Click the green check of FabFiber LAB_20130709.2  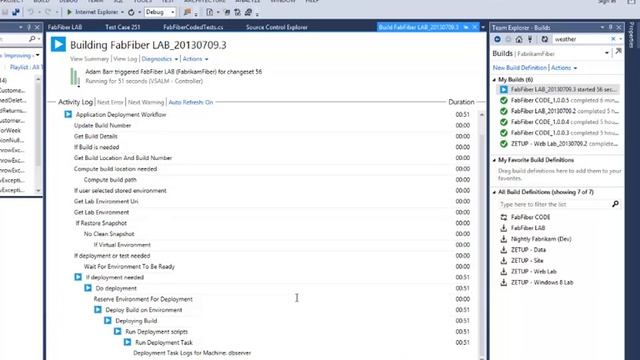504,111
